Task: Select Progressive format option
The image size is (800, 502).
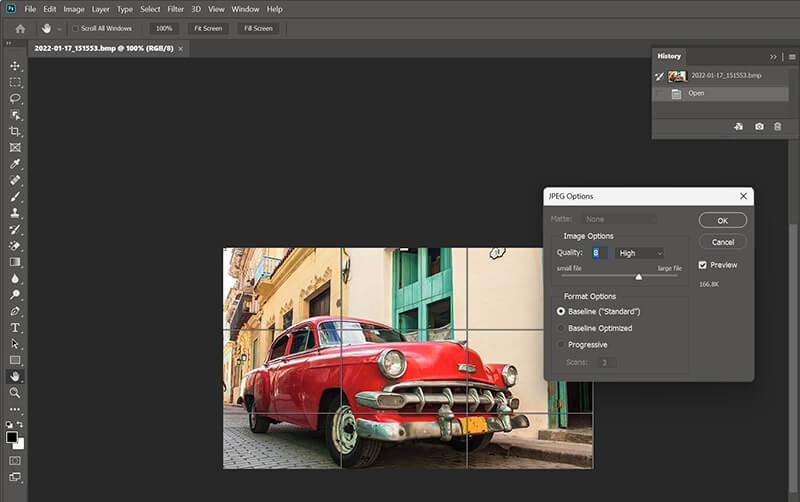Action: (x=561, y=345)
